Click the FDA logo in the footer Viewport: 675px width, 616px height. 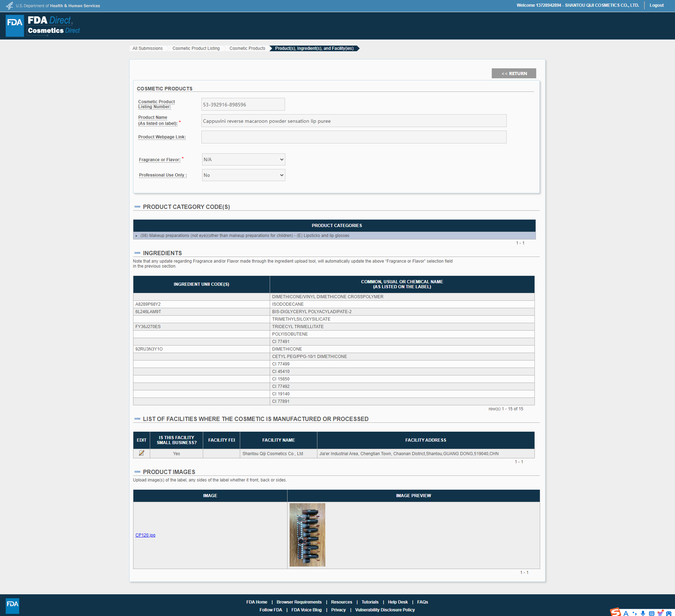[x=12, y=605]
